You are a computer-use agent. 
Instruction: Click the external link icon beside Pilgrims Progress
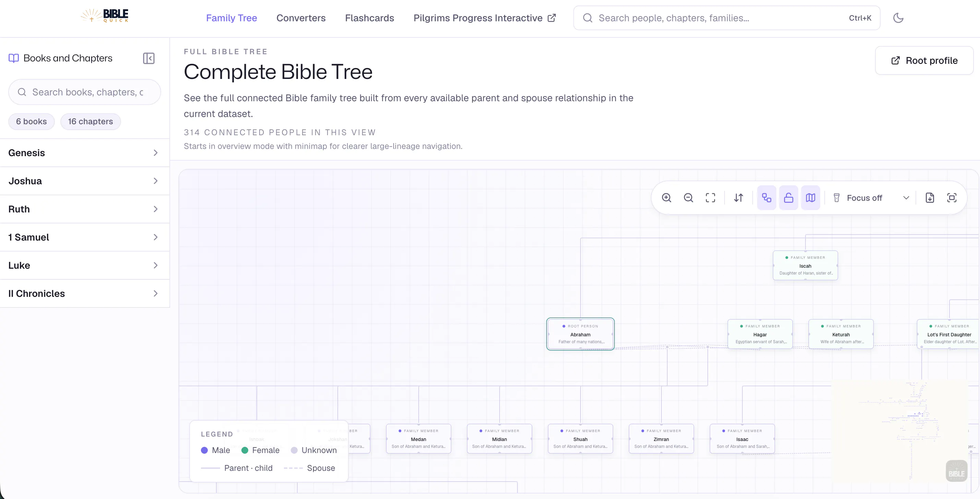[x=552, y=18]
